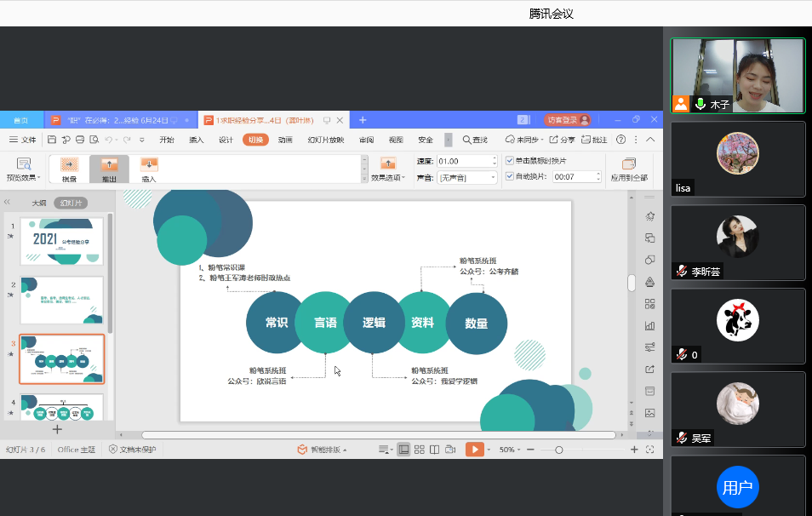Viewport: 812px width, 516px height.
Task: Open the image icon in right sidebar
Action: click(650, 413)
